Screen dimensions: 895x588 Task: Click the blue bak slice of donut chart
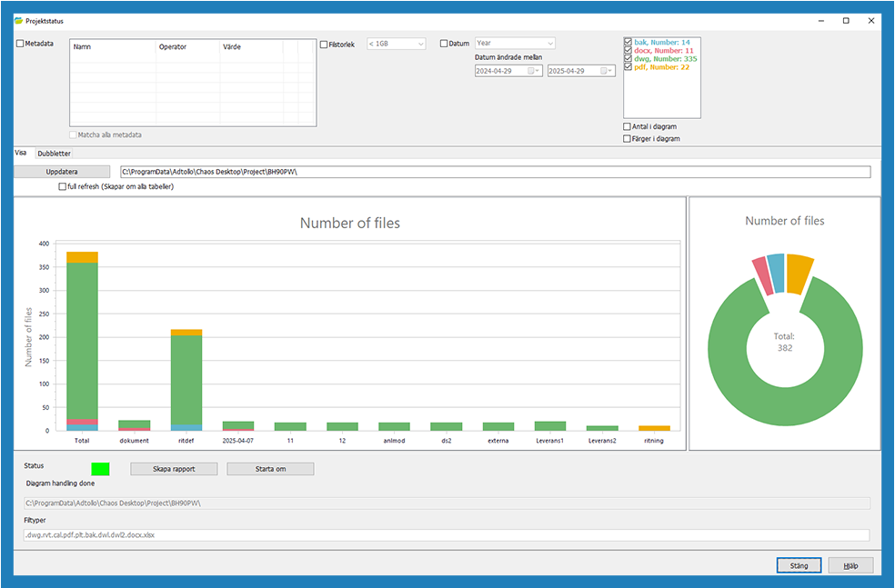[776, 273]
